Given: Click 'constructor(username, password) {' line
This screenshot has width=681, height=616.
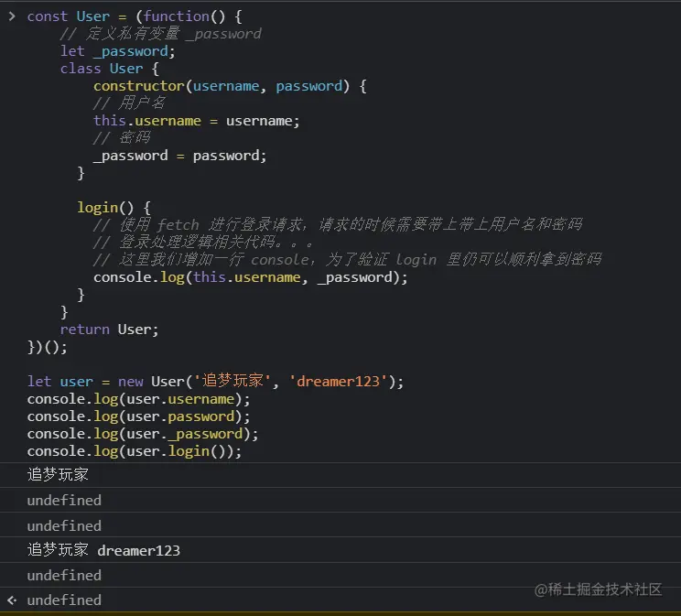Looking at the screenshot, I should coord(230,86).
